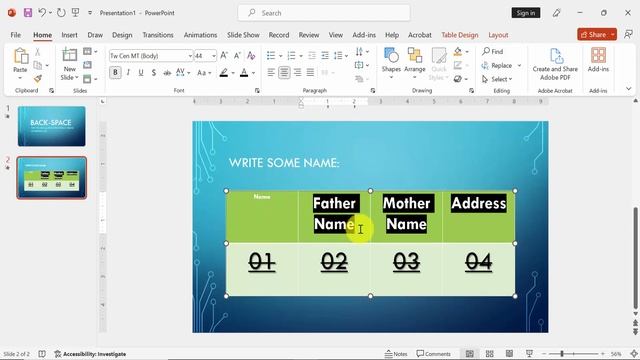Expand bullets dropdown arrow
640x360 pixels.
[280, 56]
